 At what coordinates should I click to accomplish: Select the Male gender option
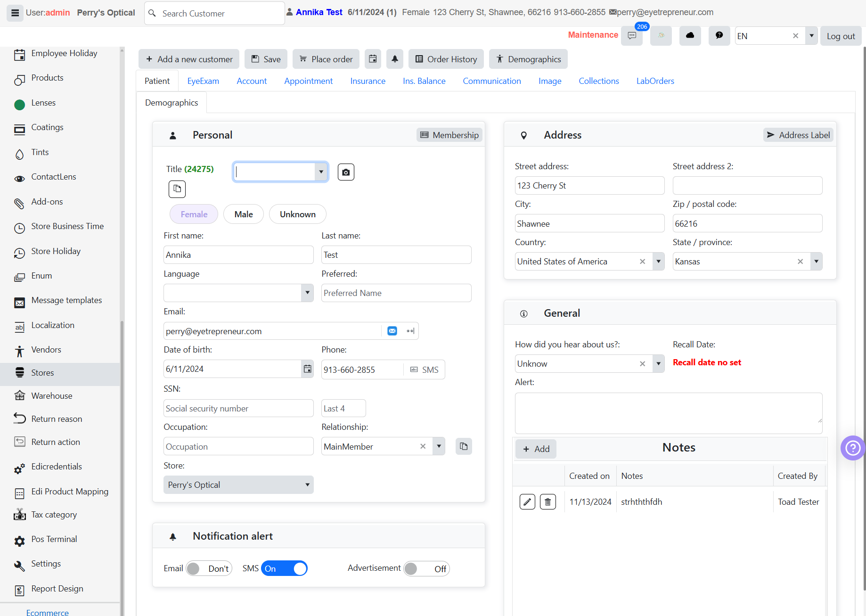click(244, 214)
